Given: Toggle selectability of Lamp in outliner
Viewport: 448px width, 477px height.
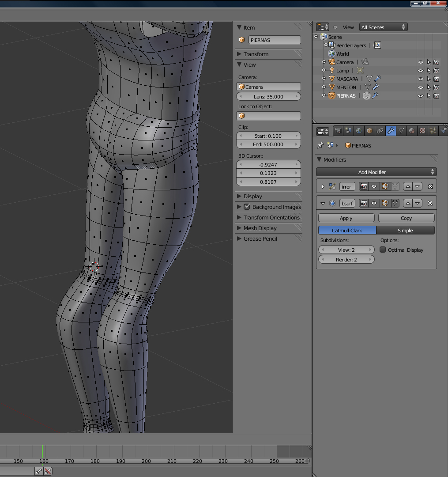Looking at the screenshot, I should point(429,70).
